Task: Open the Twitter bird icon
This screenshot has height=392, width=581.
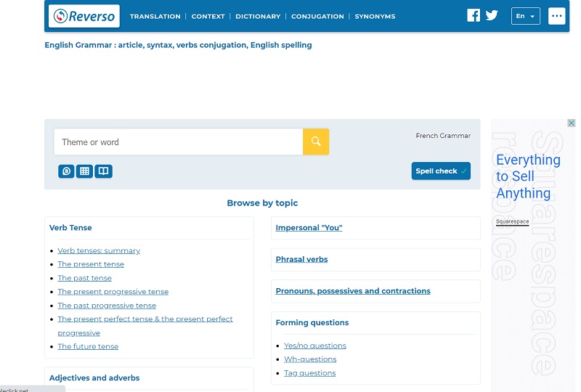Action: (492, 15)
